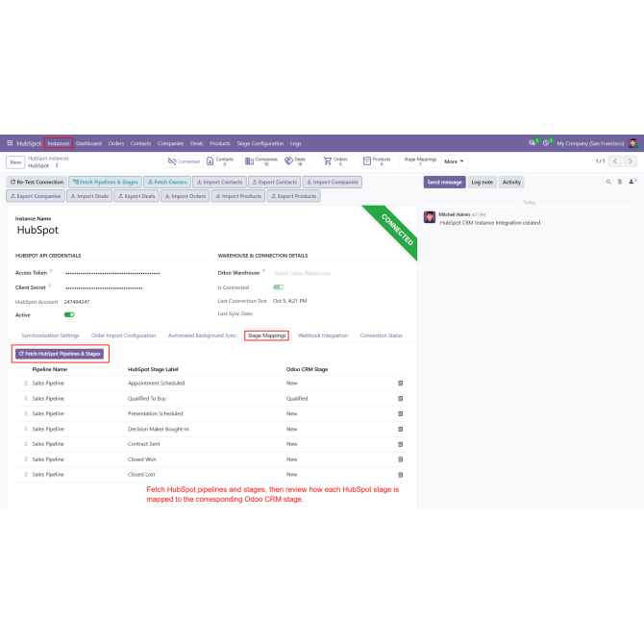Open the apps grid menu icon
Screen dimensions: 644x644
[x=10, y=143]
